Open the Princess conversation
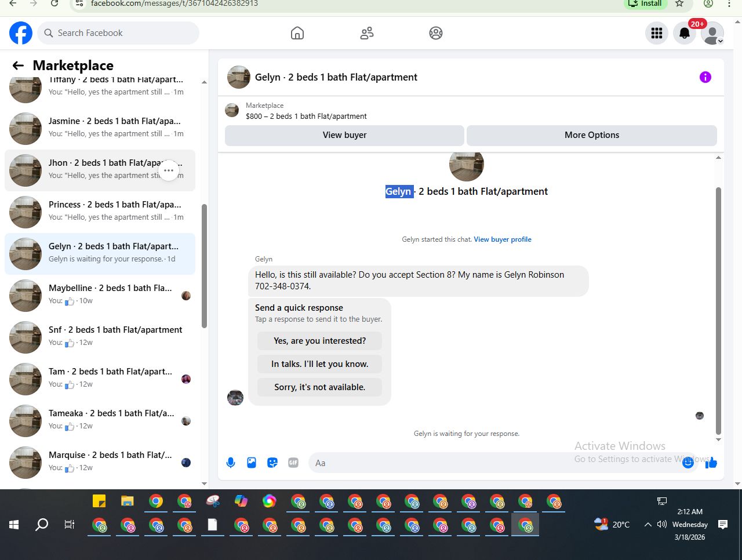 coord(100,212)
